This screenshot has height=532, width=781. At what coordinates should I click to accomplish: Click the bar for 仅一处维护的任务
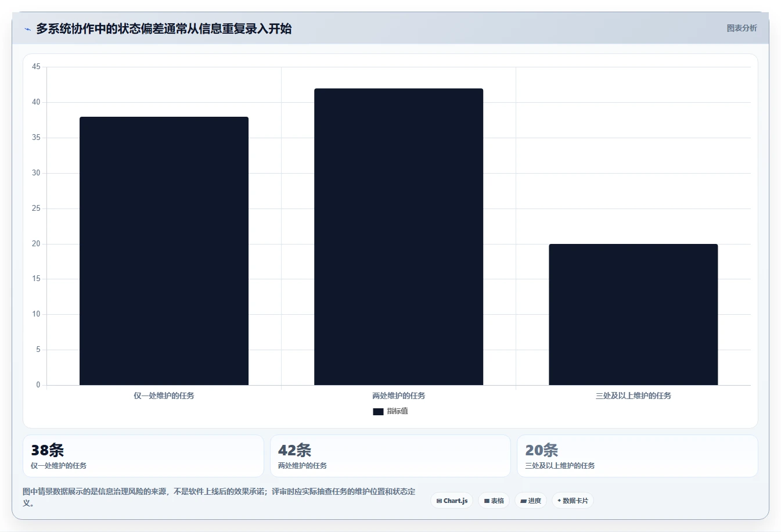tap(164, 251)
